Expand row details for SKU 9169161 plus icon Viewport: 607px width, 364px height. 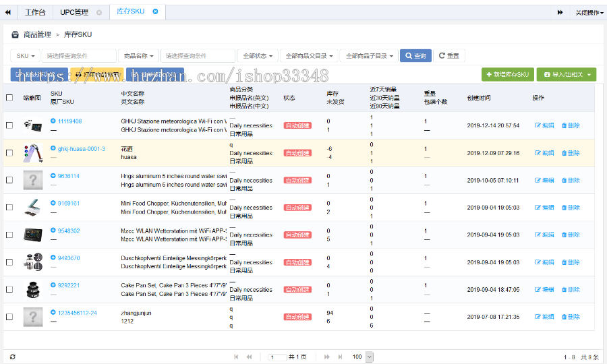coord(53,203)
